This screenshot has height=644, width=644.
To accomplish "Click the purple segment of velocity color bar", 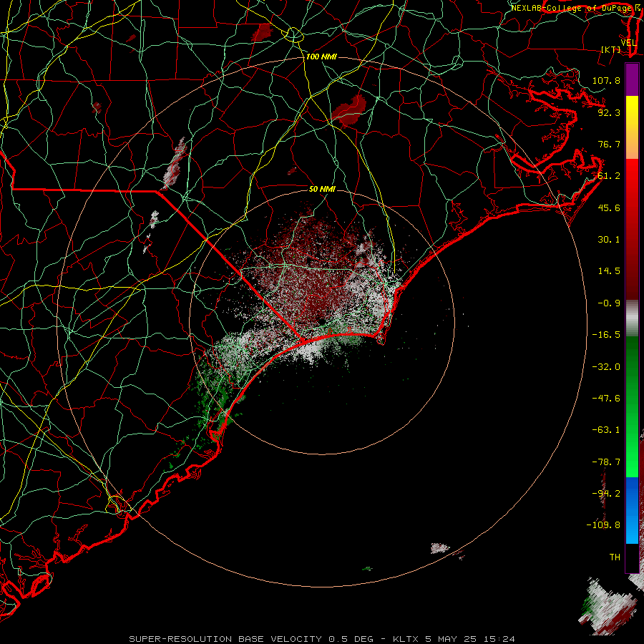I will coord(632,79).
